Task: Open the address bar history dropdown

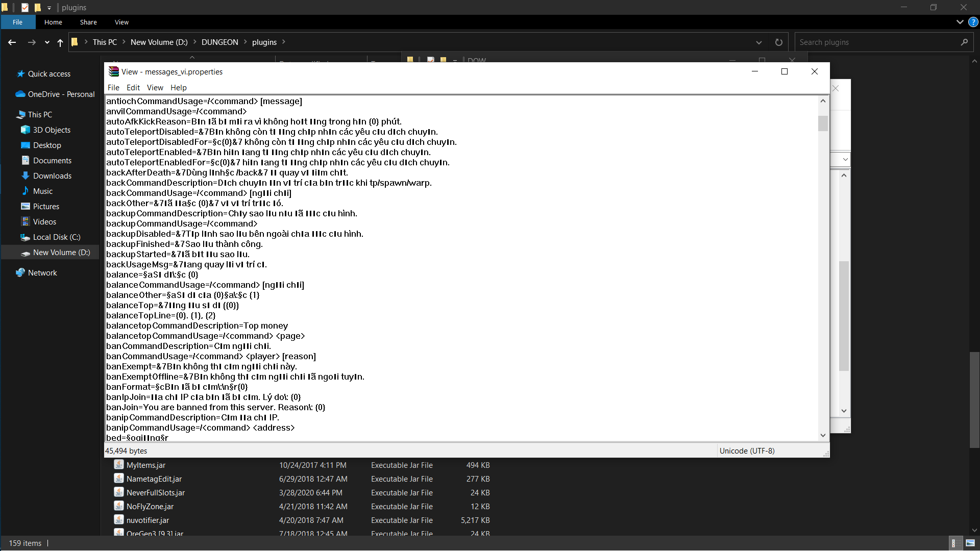Action: point(759,42)
